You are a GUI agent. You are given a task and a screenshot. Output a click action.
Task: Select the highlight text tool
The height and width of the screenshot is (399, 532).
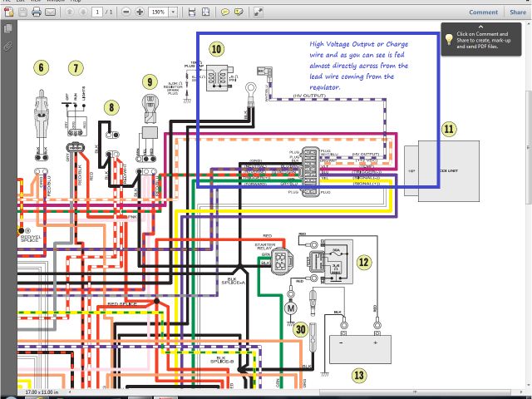239,12
